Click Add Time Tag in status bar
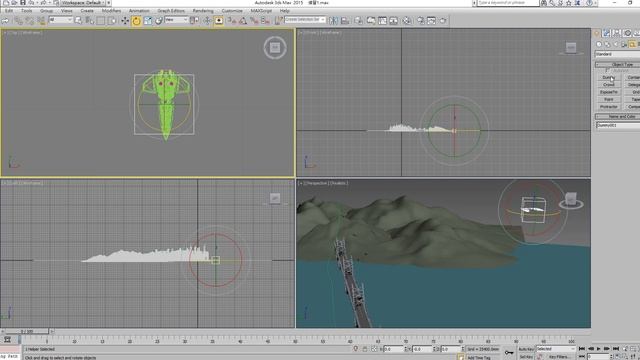The height and width of the screenshot is (360, 640). 479,358
